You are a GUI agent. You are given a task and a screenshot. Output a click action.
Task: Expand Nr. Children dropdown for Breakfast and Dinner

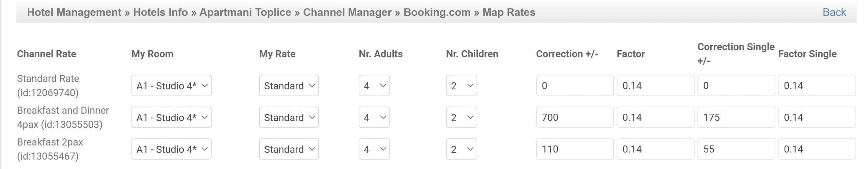coord(461,117)
